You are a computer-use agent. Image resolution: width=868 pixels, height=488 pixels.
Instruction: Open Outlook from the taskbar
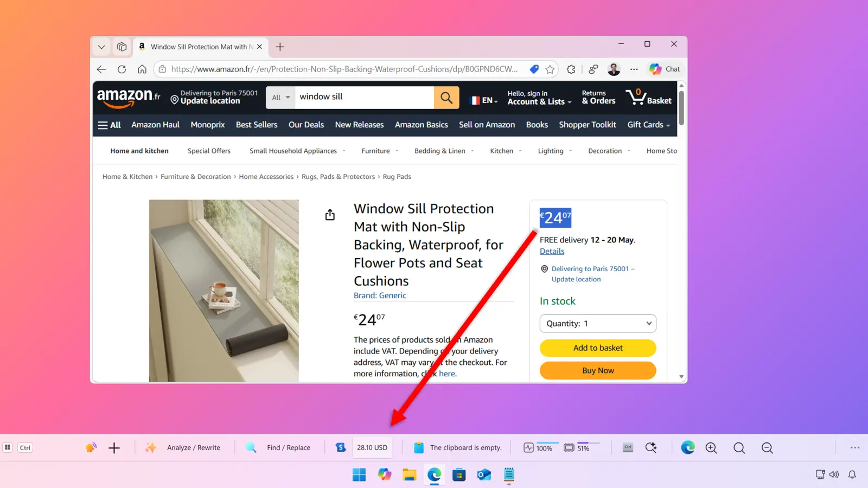[x=484, y=475]
